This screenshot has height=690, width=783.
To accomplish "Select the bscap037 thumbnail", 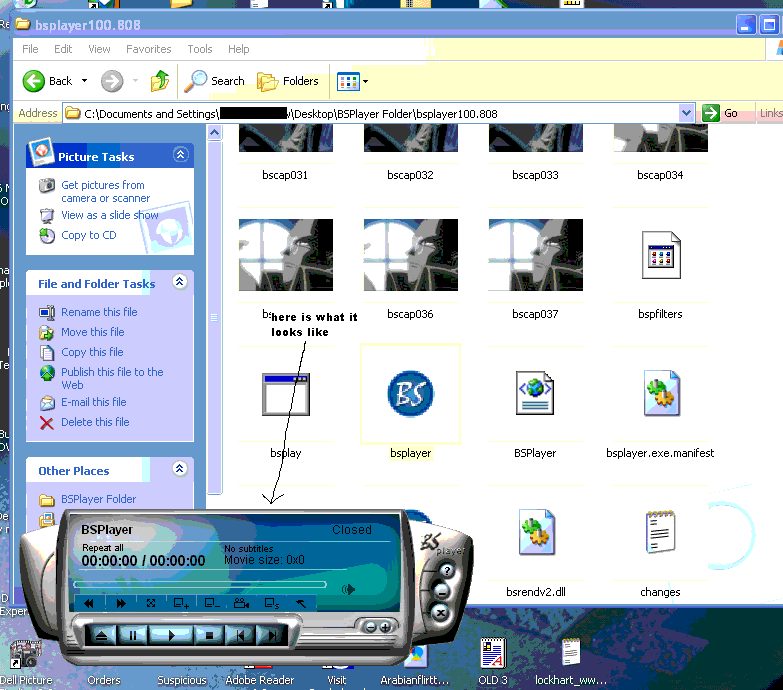I will 535,255.
